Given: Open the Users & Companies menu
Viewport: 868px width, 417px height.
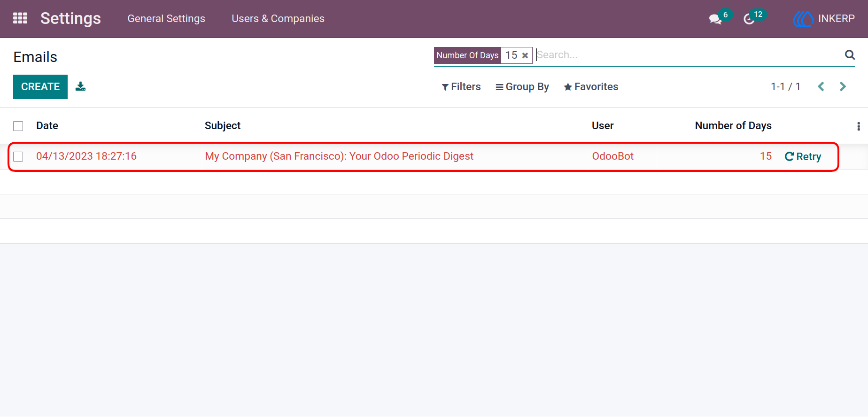Looking at the screenshot, I should [278, 19].
